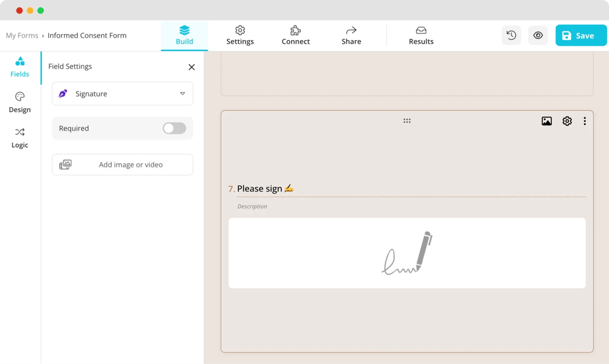Open the Design palette panel
609x364 pixels.
[19, 102]
